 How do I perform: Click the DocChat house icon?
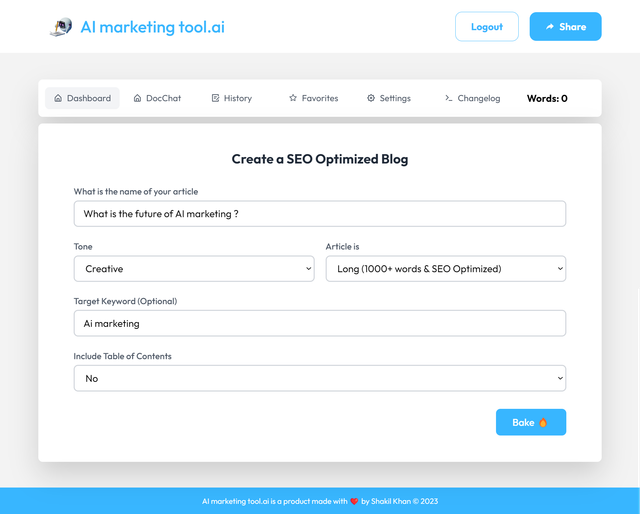138,98
